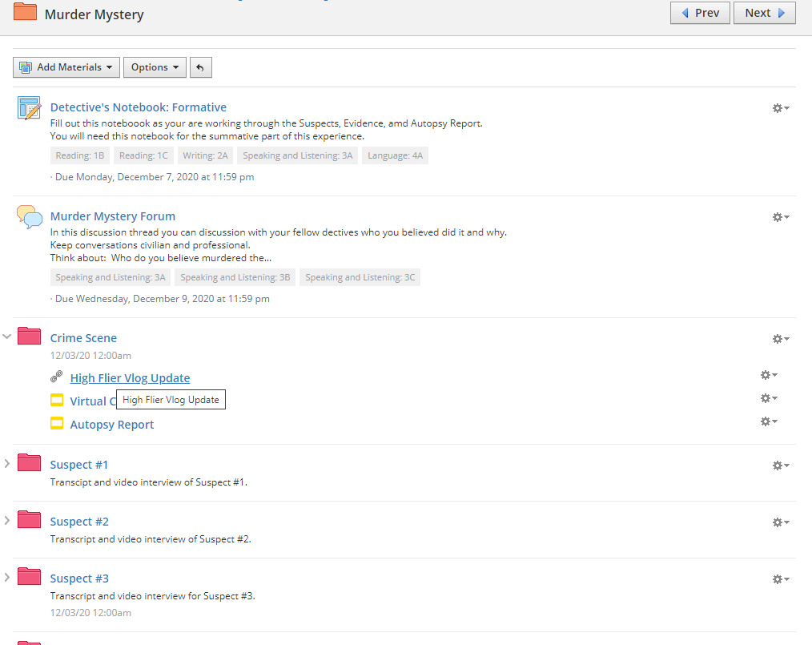The image size is (812, 645).
Task: Click 'Due Monday, December 7, 2020' text
Action: [x=154, y=177]
